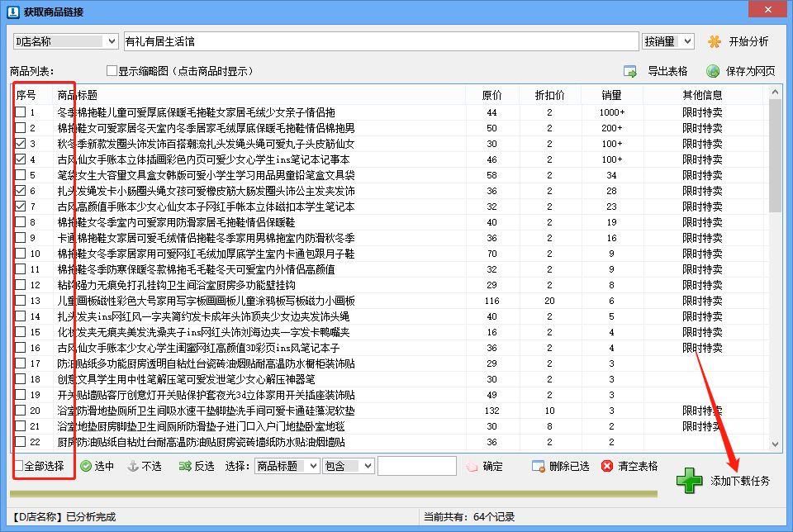Click the 保存为网页 globe icon
Image resolution: width=793 pixels, height=532 pixels.
click(713, 71)
